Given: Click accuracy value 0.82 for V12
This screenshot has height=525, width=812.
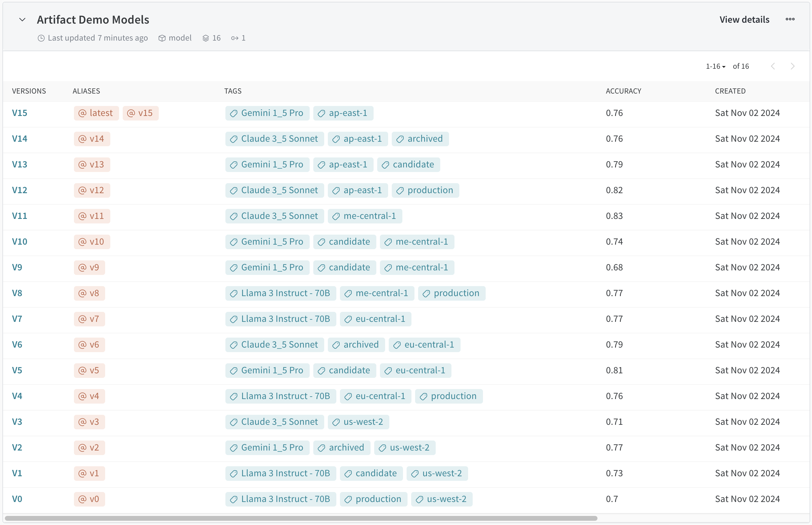Looking at the screenshot, I should tap(614, 190).
